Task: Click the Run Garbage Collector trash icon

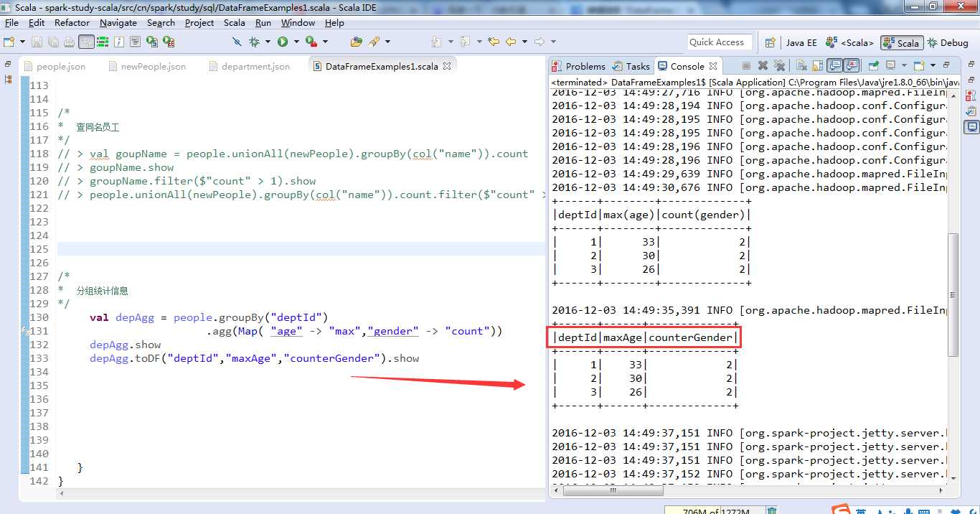Action: pos(771,510)
